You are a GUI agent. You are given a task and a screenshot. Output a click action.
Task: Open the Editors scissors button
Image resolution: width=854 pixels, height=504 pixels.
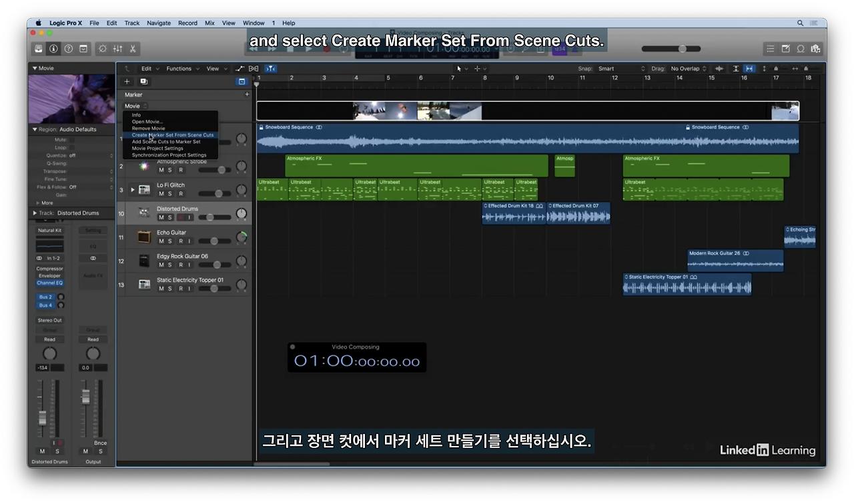(133, 49)
